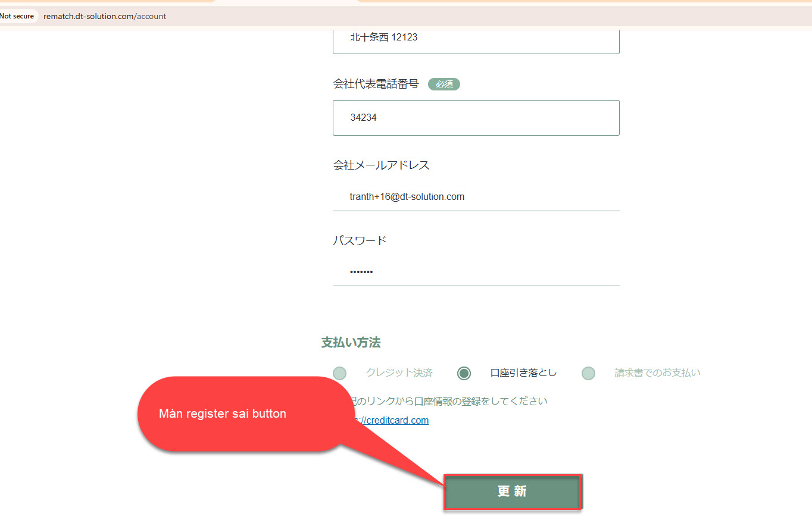This screenshot has height=526, width=812.
Task: Click the "Not secure" site badge
Action: tap(18, 16)
